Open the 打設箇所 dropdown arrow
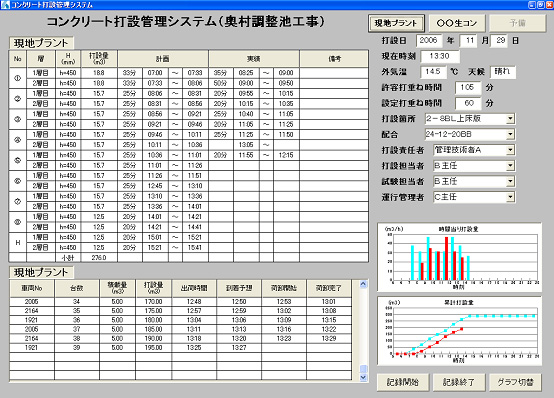The height and width of the screenshot is (398, 554). [x=510, y=119]
